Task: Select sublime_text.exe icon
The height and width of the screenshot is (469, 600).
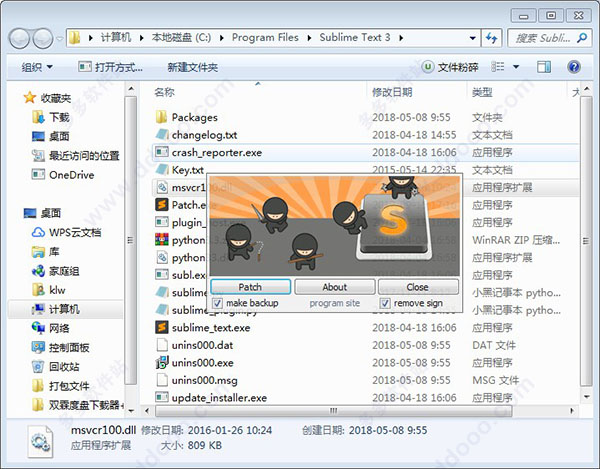Action: [x=162, y=327]
